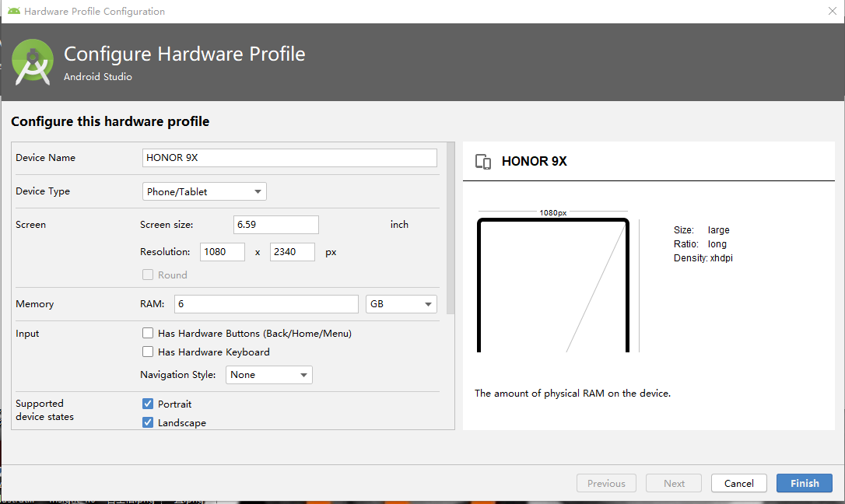Click the RAM: label
Viewport: 845px width, 504px height.
(x=152, y=303)
